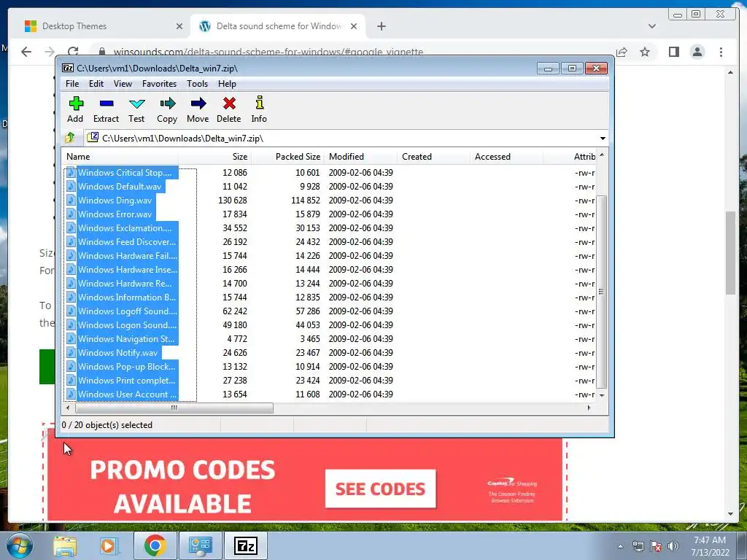Open the File menu
747x560 pixels.
pyautogui.click(x=72, y=84)
